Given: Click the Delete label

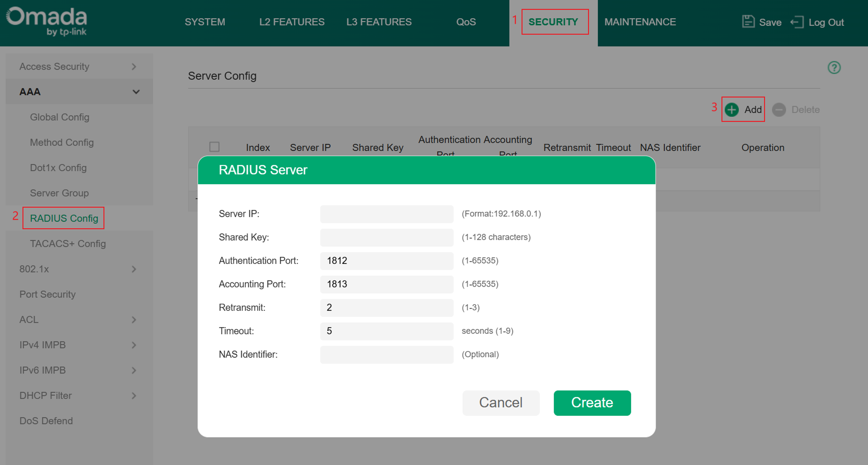Looking at the screenshot, I should click(x=805, y=109).
